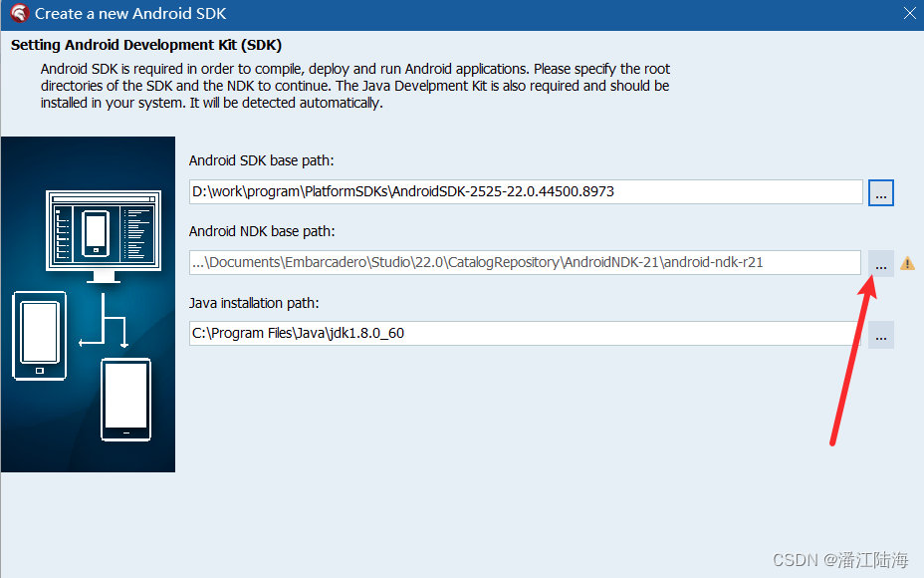
Task: Close the Create a new Android SDK dialog
Action: 910,13
